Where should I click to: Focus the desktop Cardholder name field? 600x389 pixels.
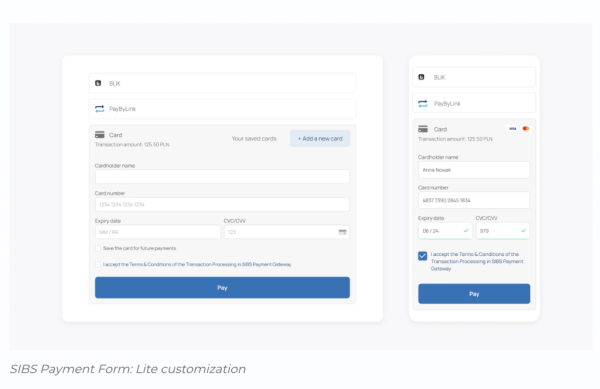click(222, 177)
